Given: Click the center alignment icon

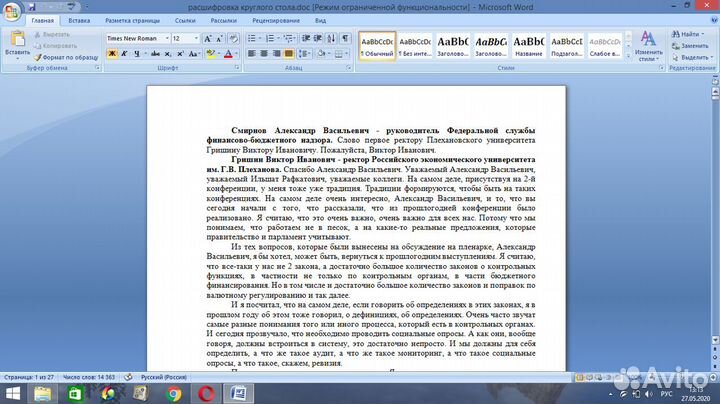Looking at the screenshot, I should pyautogui.click(x=263, y=53).
